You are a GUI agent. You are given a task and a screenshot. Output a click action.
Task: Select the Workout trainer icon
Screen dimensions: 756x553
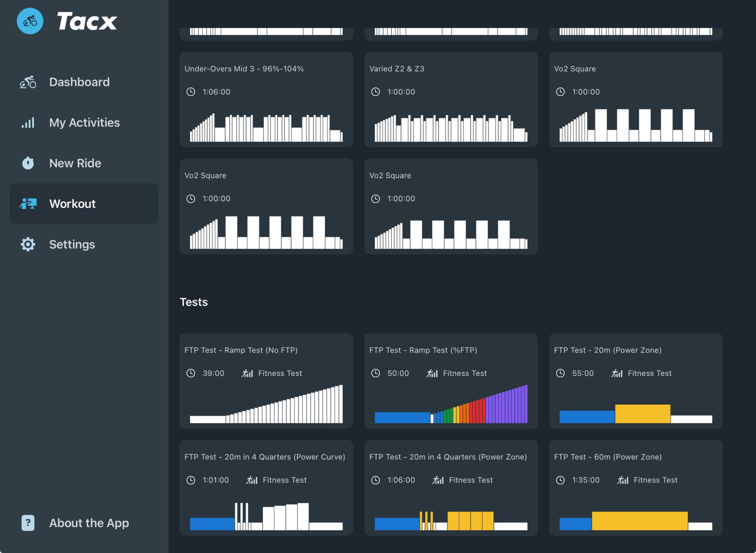click(x=28, y=204)
